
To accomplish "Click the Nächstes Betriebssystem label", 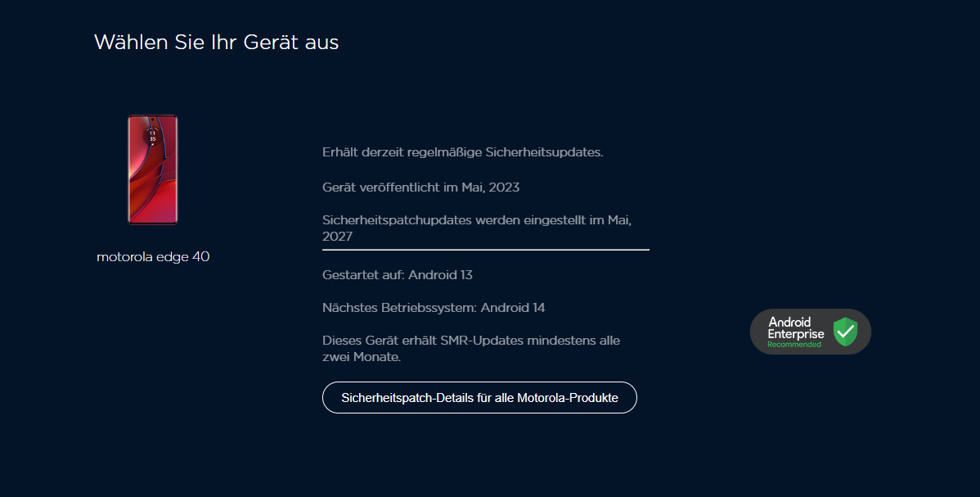I will pyautogui.click(x=399, y=308).
